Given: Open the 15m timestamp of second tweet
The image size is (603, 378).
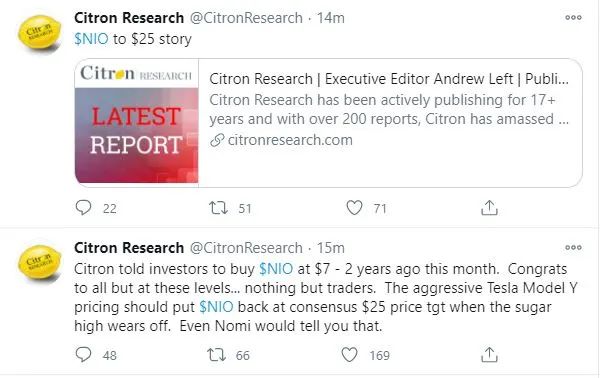Looking at the screenshot, I should pos(331,248).
